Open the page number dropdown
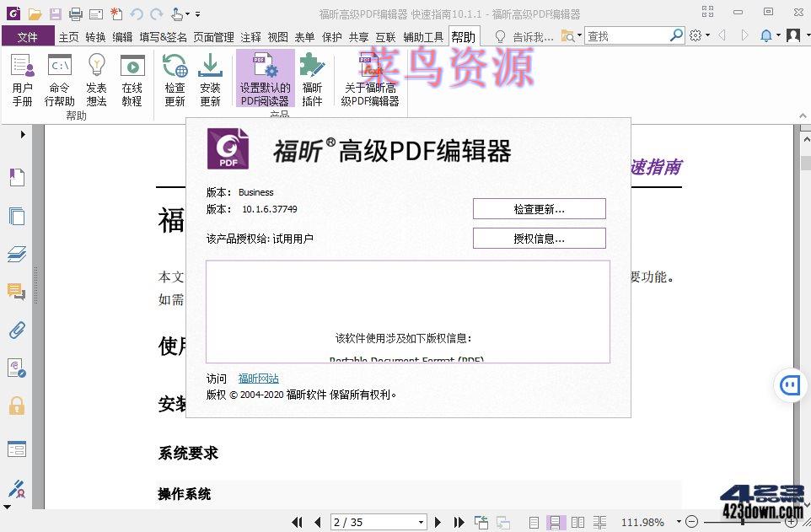 (422, 521)
